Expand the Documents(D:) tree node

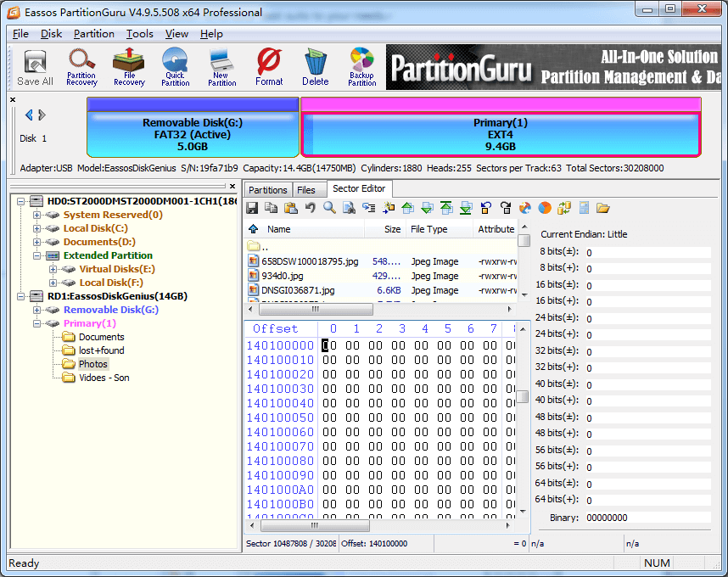pos(36,242)
